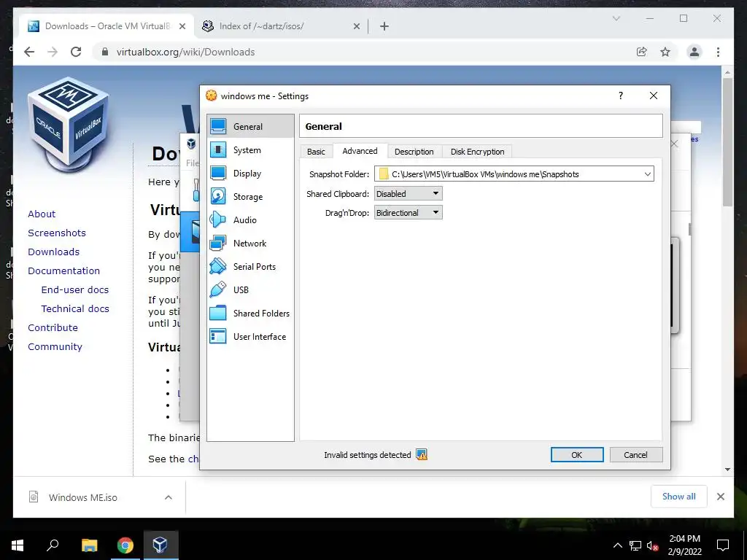This screenshot has width=747, height=560.
Task: Open the Serial Ports icon
Action: 218,266
